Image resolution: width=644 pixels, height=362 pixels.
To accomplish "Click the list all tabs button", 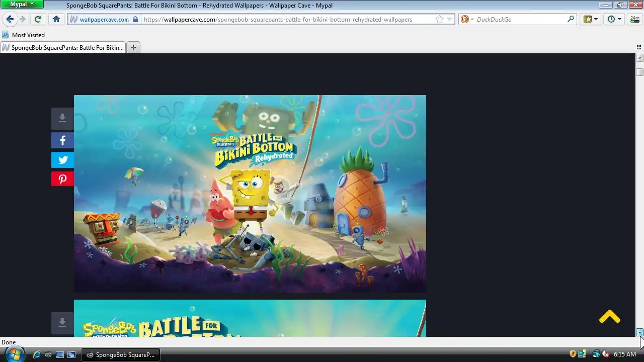I will pyautogui.click(x=639, y=47).
